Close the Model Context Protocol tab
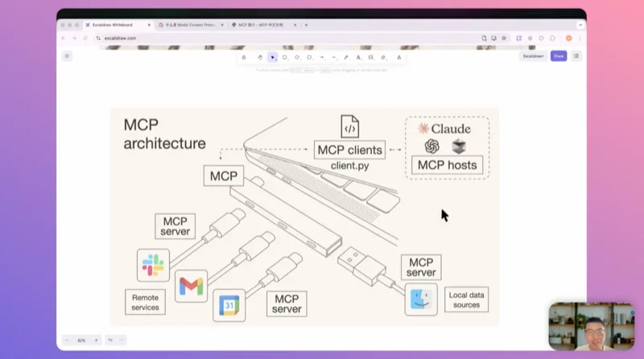This screenshot has height=359, width=644. click(x=222, y=25)
